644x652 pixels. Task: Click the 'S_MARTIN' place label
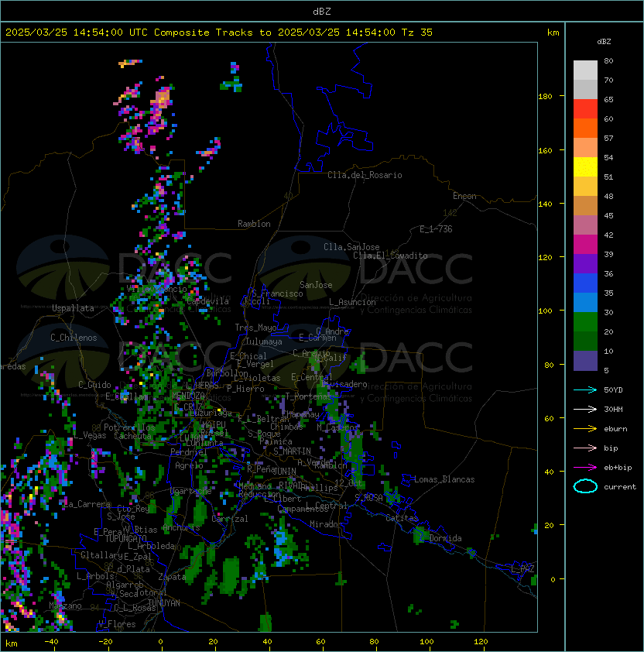pyautogui.click(x=292, y=451)
